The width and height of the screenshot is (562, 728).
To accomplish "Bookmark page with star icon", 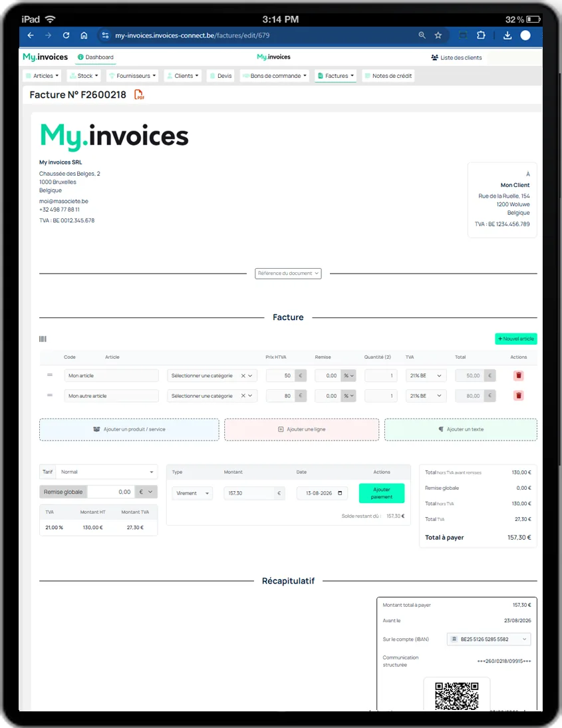I will pos(438,35).
